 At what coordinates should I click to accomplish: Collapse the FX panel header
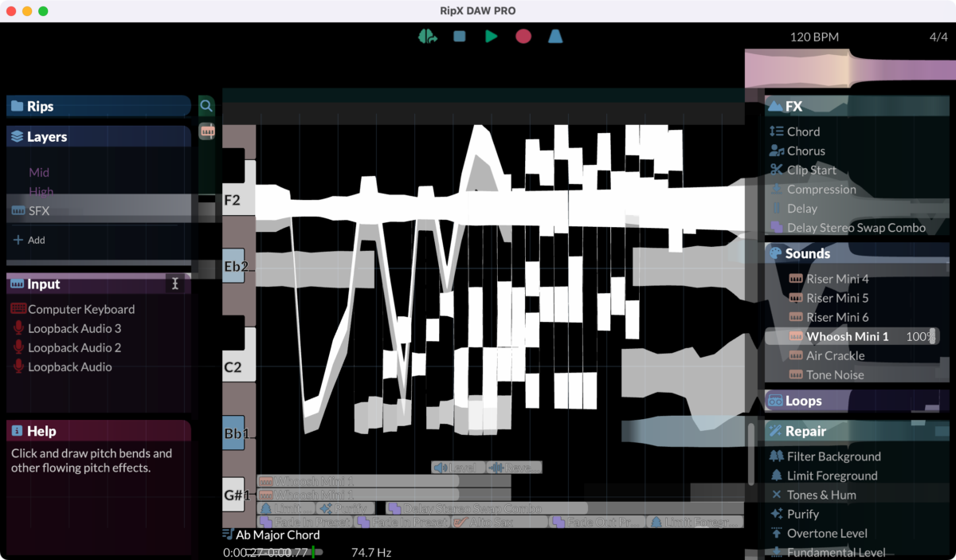pyautogui.click(x=857, y=106)
